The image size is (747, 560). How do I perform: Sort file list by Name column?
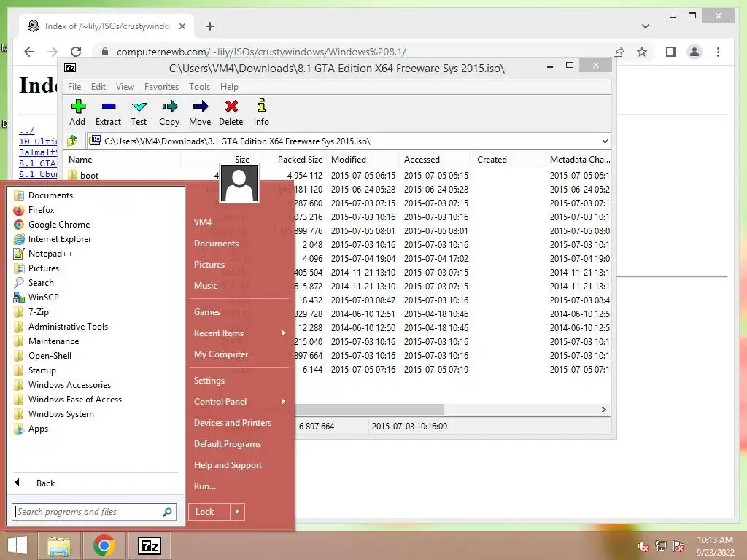point(123,160)
